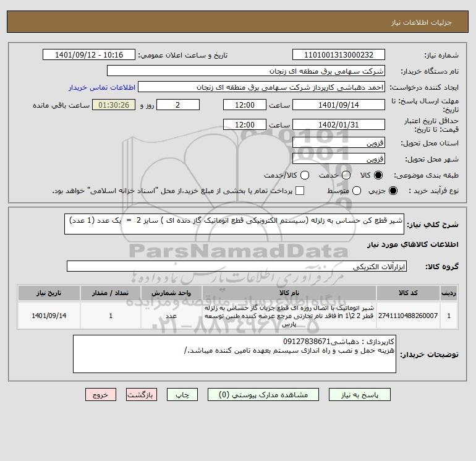Click the جزئیات اطلاعات نیاز header title
The image size is (476, 461).
(x=422, y=22)
